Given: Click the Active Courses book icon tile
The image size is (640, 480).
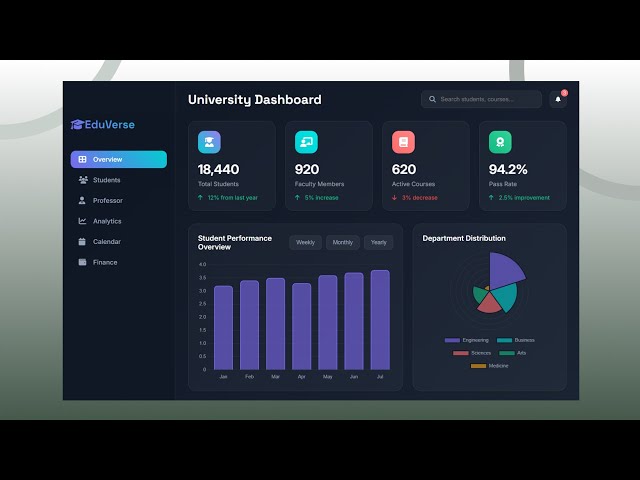Looking at the screenshot, I should click(x=403, y=142).
